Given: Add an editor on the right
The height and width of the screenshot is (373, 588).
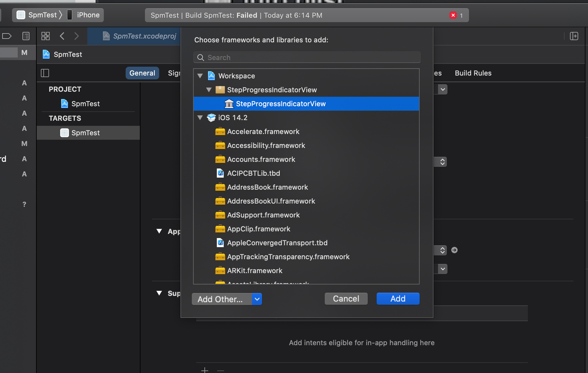Looking at the screenshot, I should click(x=574, y=36).
